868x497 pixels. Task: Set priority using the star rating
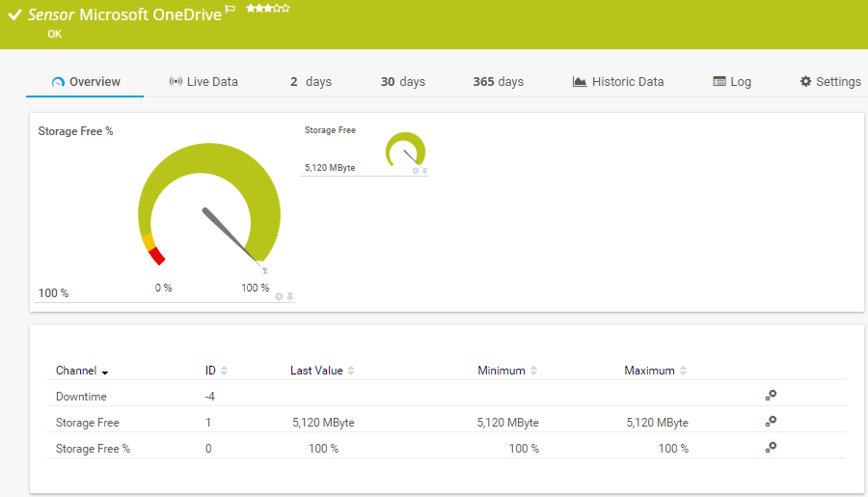click(268, 8)
